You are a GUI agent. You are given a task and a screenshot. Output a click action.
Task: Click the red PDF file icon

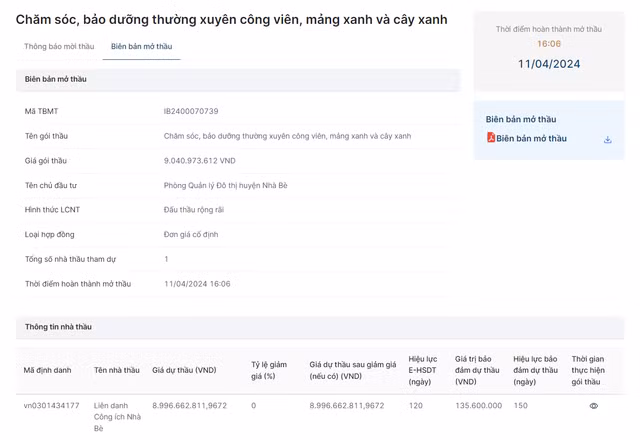click(491, 138)
